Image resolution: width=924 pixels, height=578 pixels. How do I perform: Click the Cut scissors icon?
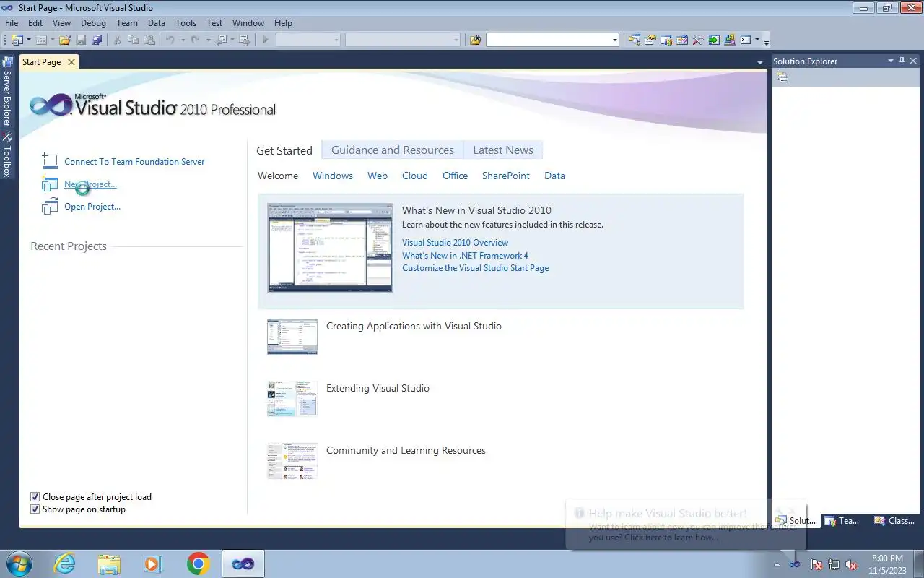pyautogui.click(x=117, y=40)
